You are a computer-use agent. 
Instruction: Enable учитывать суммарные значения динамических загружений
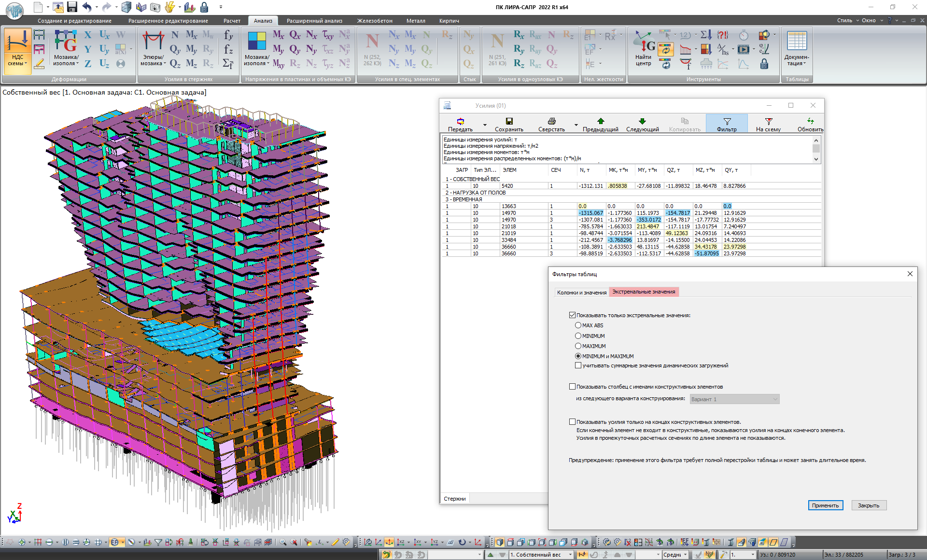tap(578, 365)
